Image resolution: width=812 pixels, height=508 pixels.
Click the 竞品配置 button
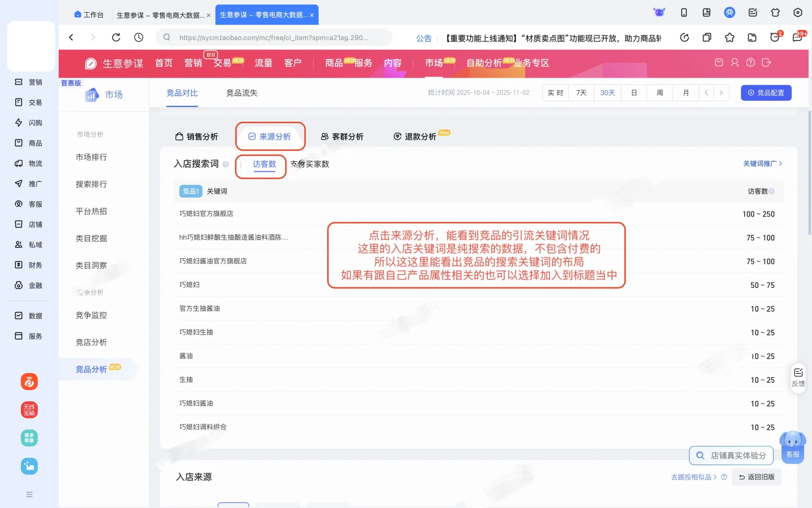pyautogui.click(x=766, y=93)
